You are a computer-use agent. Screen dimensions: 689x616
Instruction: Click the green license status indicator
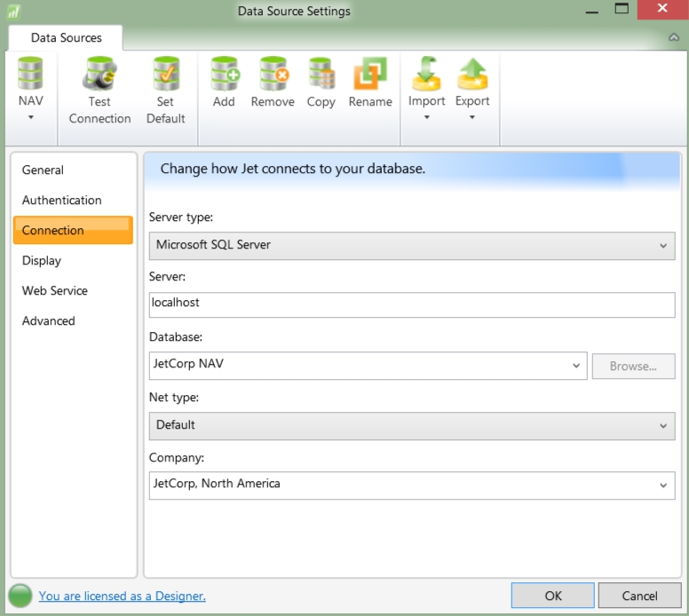coord(20,596)
